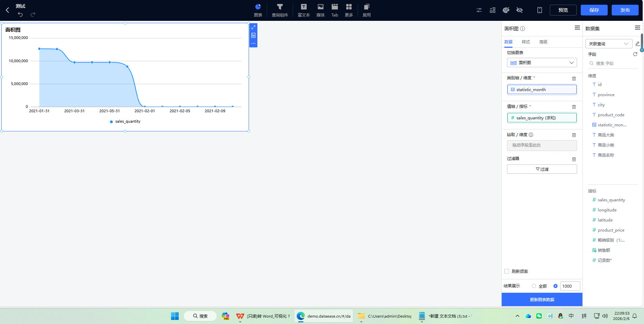Redo the last action

[33, 14]
